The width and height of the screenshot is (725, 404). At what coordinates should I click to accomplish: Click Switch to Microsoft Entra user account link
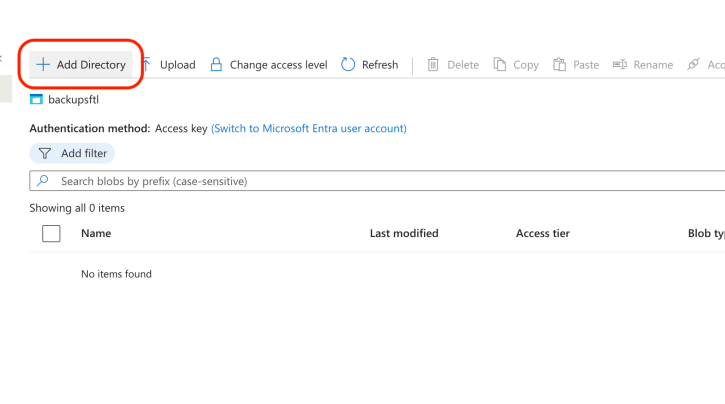[309, 129]
